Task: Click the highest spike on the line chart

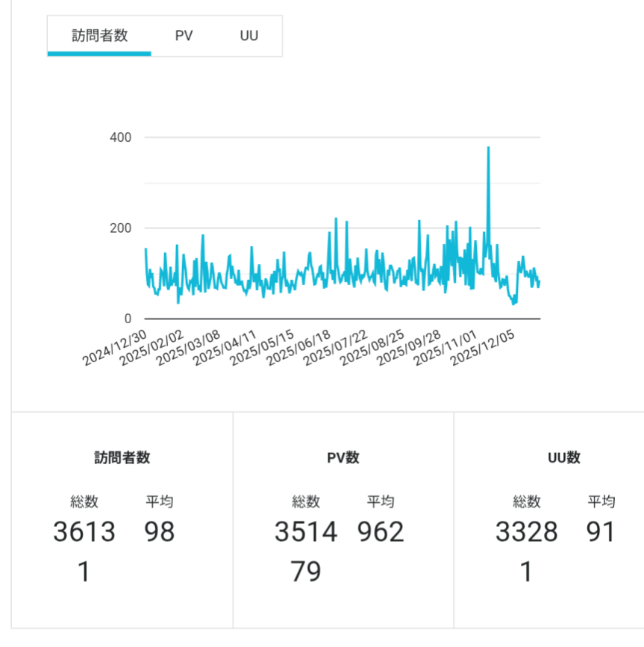Action: click(x=488, y=149)
